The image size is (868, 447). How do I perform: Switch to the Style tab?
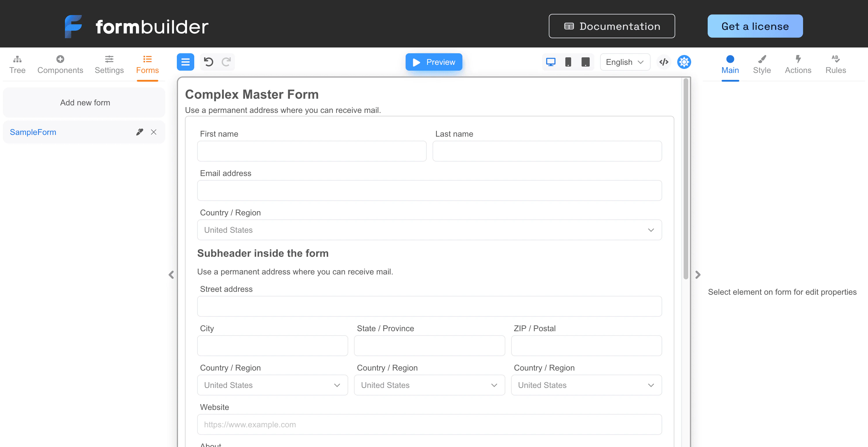[x=762, y=64]
